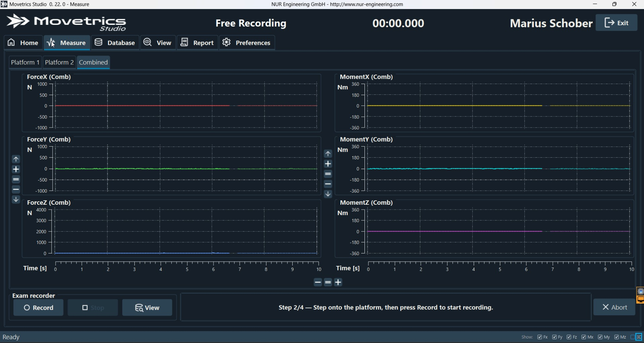Toggle the My channel checkbox

[x=600, y=337]
